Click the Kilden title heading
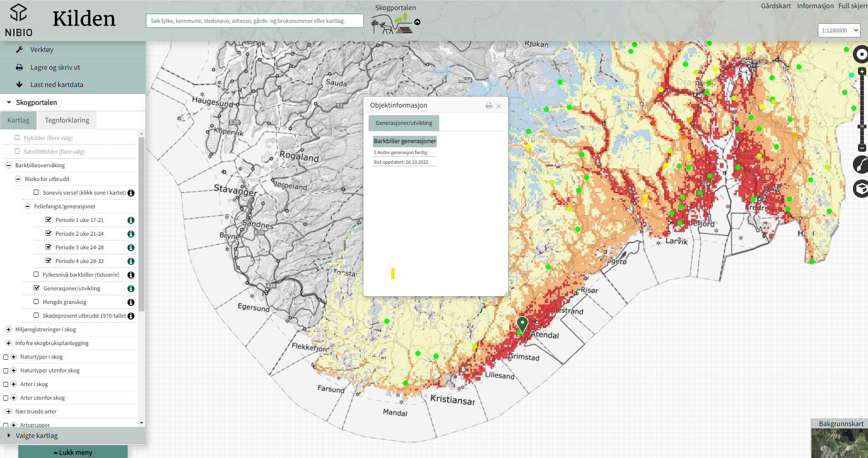Viewport: 868px width, 458px height. click(x=84, y=19)
